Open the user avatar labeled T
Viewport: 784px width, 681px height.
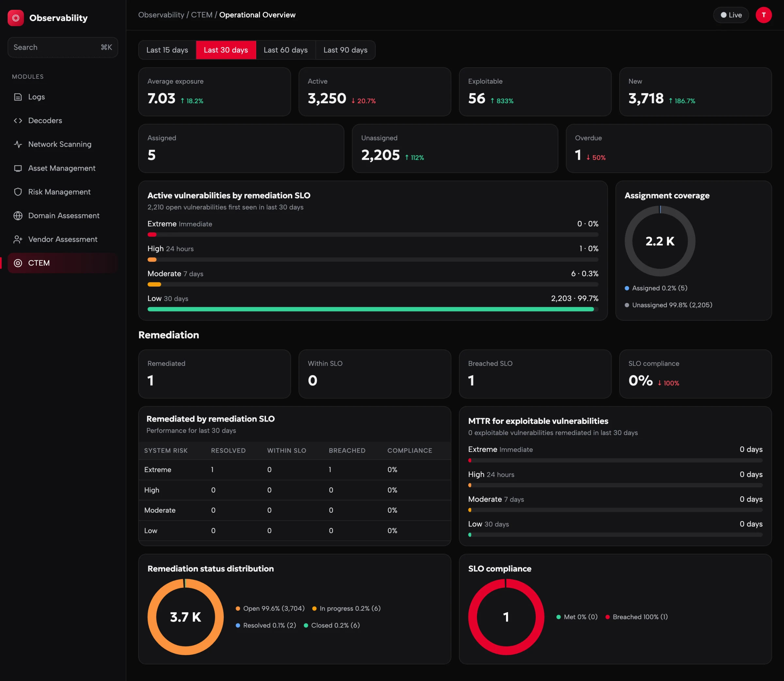click(763, 15)
